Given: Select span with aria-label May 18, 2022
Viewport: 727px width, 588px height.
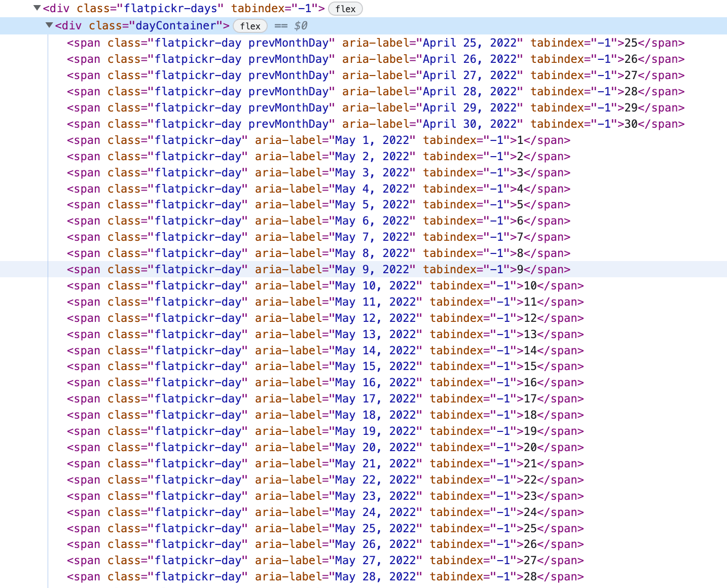Looking at the screenshot, I should pos(325,415).
